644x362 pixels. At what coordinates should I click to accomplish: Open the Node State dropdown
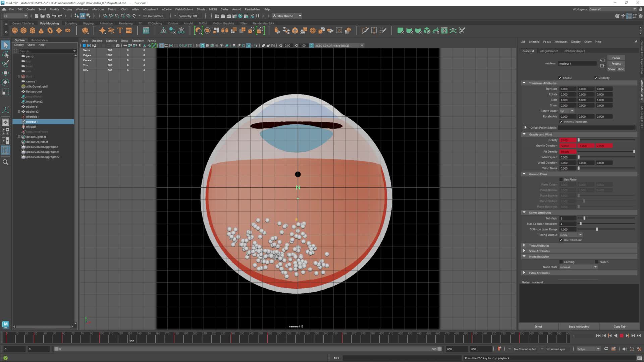click(x=578, y=267)
